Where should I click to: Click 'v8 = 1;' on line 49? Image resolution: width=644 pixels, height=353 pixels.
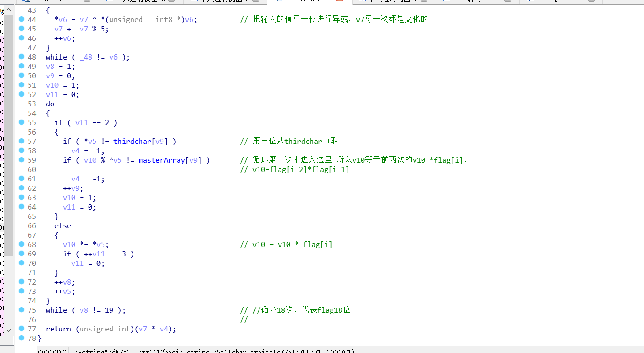[60, 66]
